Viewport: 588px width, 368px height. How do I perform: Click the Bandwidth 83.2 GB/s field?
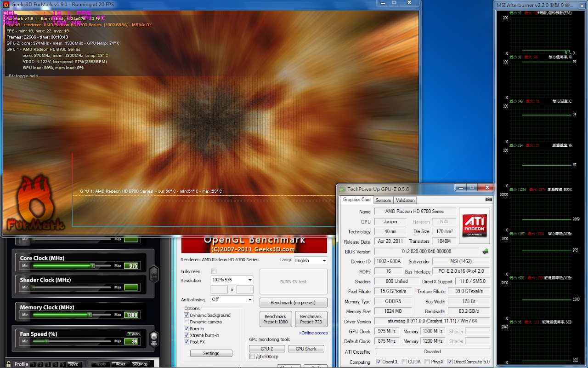coord(469,311)
